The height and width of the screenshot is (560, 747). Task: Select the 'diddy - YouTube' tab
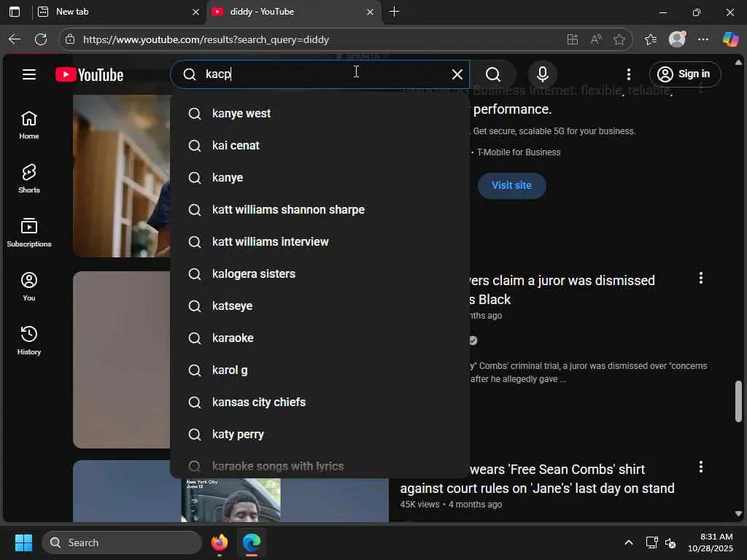pos(293,12)
